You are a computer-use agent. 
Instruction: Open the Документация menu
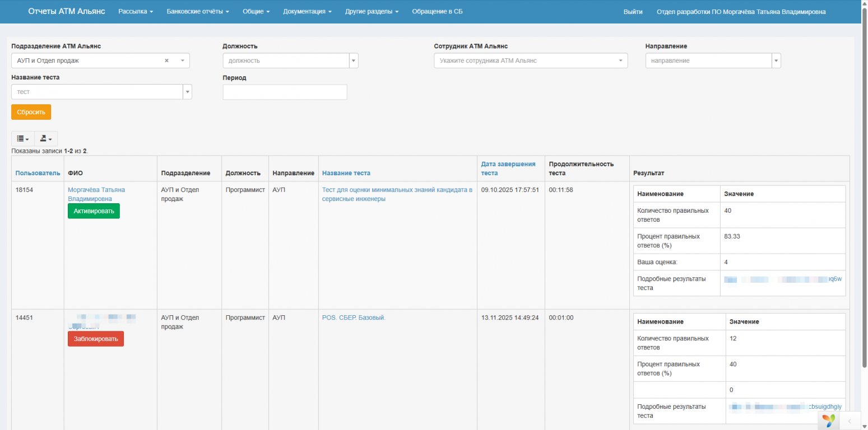[307, 12]
